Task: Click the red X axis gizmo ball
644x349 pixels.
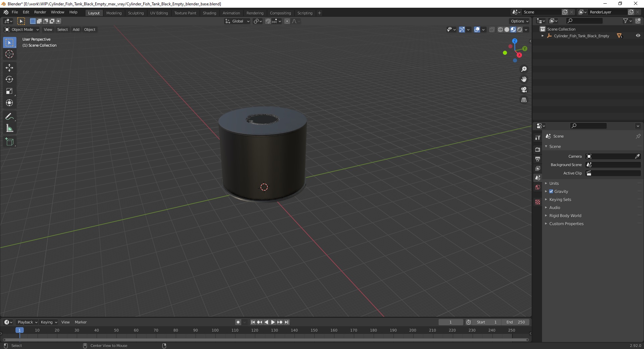Action: pyautogui.click(x=520, y=55)
